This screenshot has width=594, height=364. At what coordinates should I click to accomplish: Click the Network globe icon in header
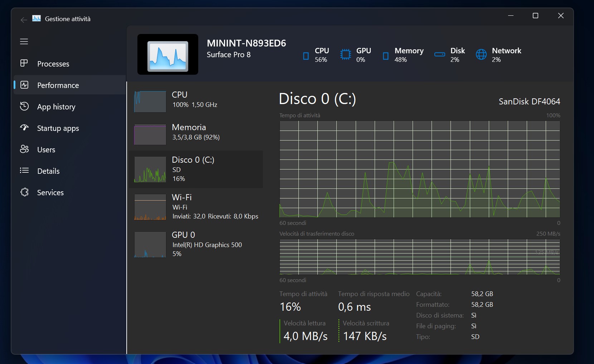(481, 55)
